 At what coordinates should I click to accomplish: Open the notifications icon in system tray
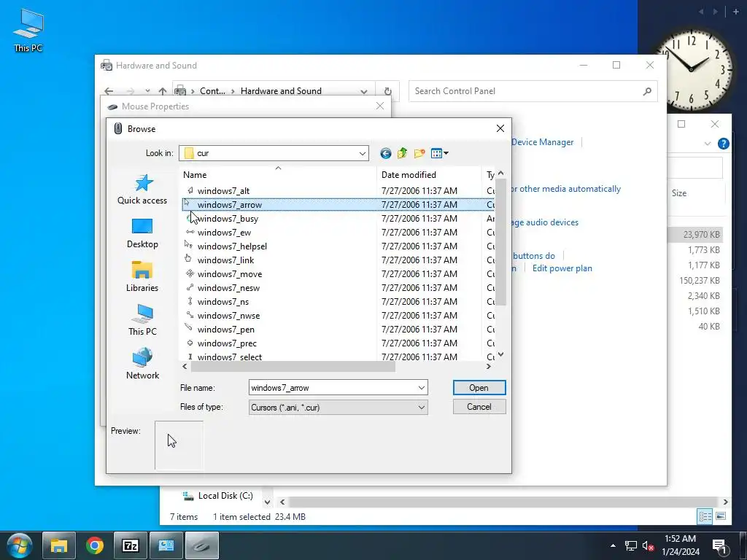(x=719, y=546)
